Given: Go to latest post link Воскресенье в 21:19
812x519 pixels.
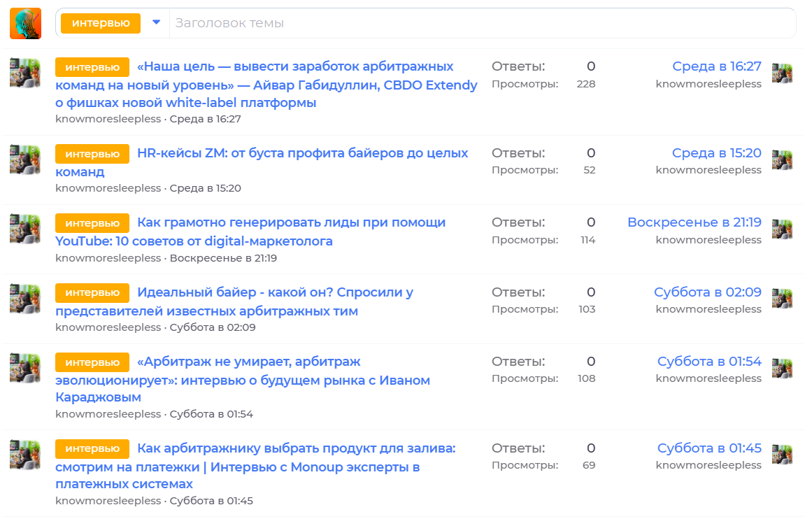Looking at the screenshot, I should click(695, 222).
